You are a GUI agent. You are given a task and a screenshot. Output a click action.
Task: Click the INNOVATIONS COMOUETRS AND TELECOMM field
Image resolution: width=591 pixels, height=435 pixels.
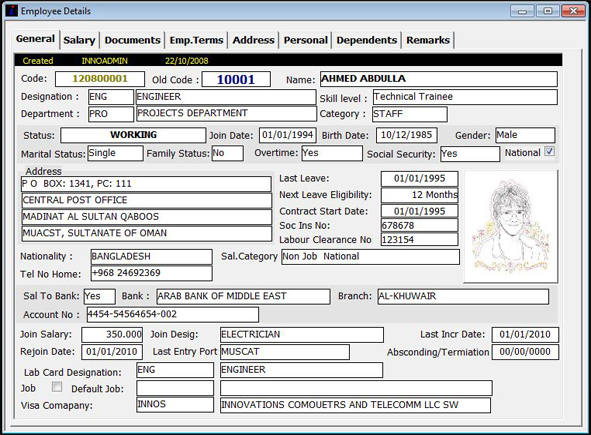click(355, 405)
